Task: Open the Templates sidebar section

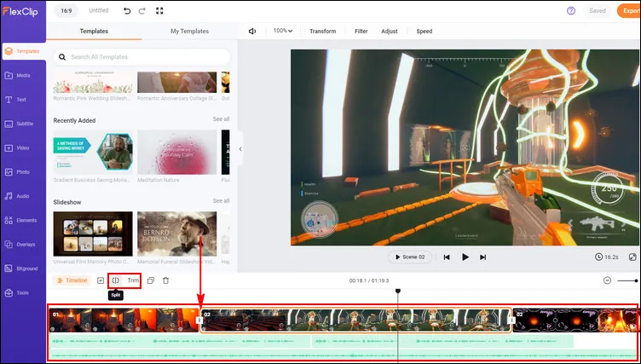Action: [23, 51]
